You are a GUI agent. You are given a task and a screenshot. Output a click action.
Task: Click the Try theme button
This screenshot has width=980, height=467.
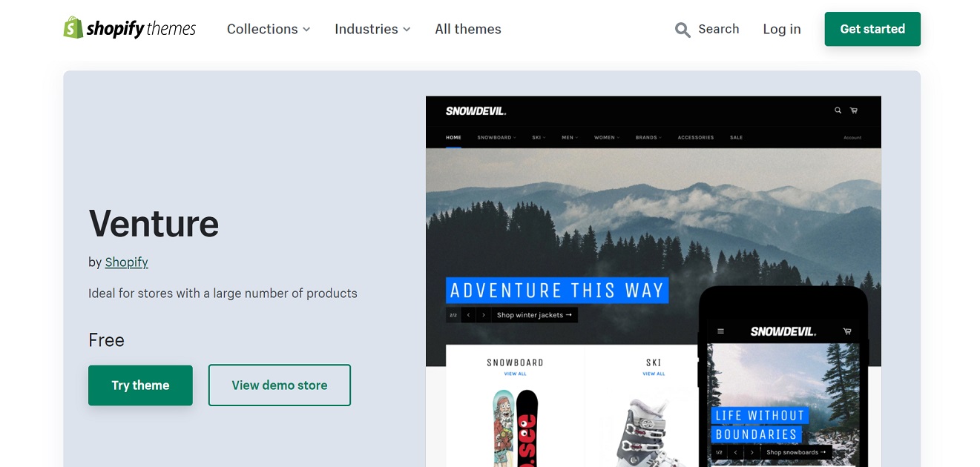point(140,385)
